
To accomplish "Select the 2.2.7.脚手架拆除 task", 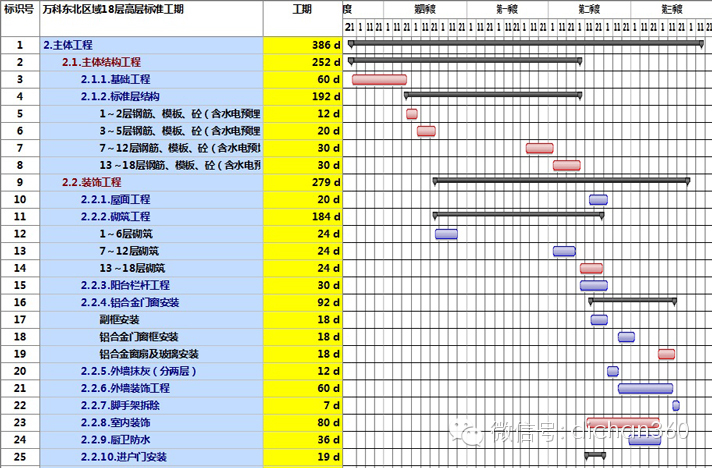I will click(x=120, y=406).
